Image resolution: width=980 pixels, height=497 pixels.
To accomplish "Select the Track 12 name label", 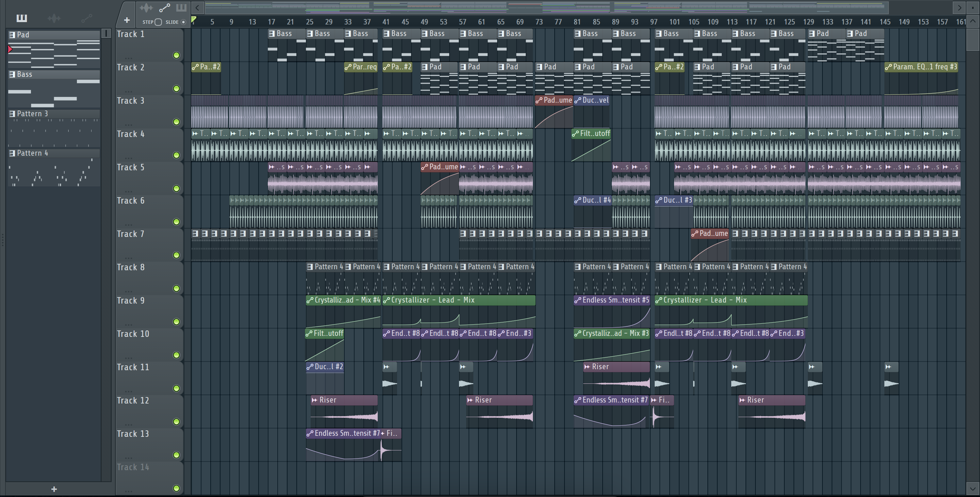I will point(133,400).
